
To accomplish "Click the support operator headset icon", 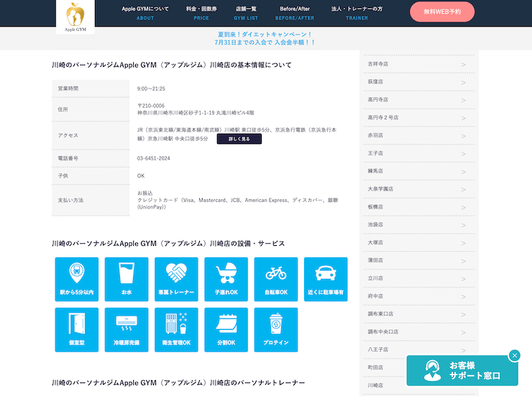I will tap(432, 370).
